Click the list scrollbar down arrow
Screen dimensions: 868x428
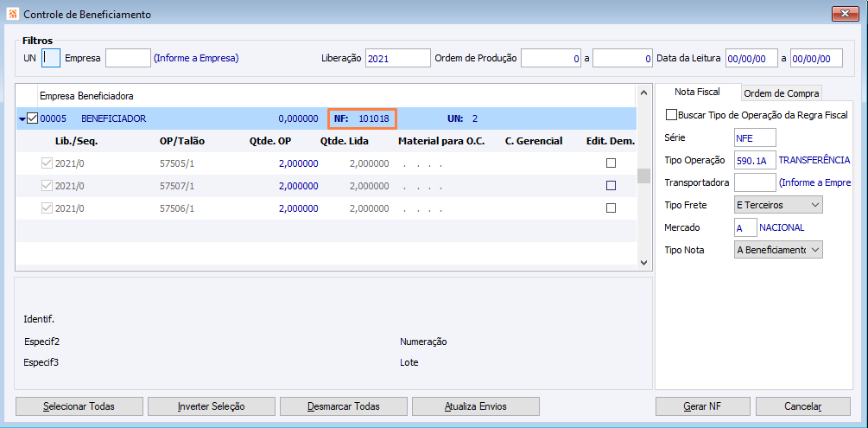tap(643, 262)
